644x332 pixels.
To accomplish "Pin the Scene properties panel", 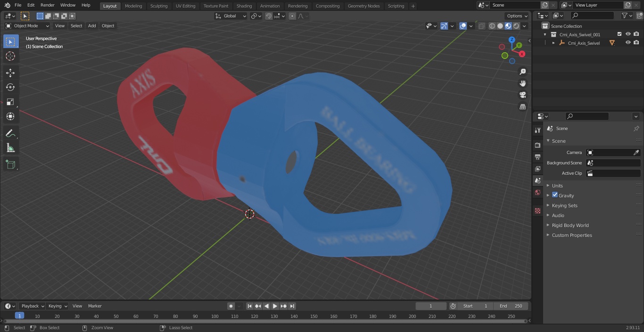I will click(x=636, y=129).
